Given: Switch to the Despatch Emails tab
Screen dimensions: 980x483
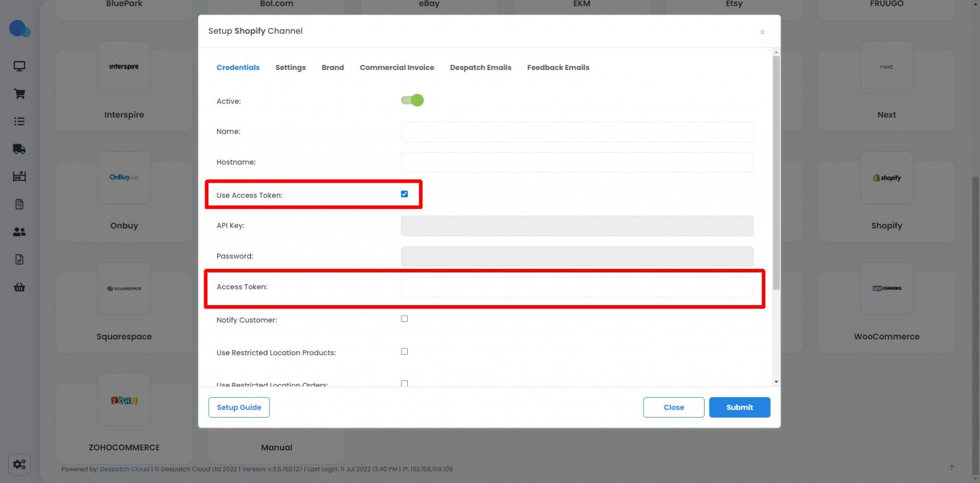Looking at the screenshot, I should point(481,68).
